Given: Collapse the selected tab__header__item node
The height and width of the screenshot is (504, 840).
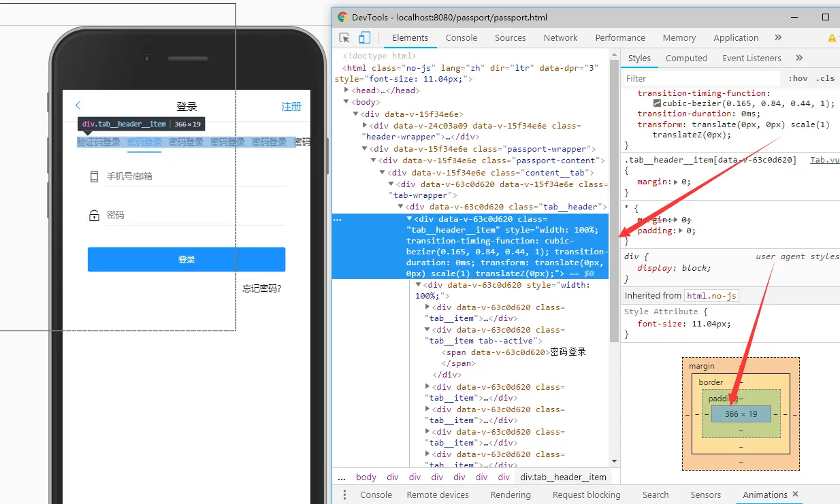Looking at the screenshot, I should [409, 219].
